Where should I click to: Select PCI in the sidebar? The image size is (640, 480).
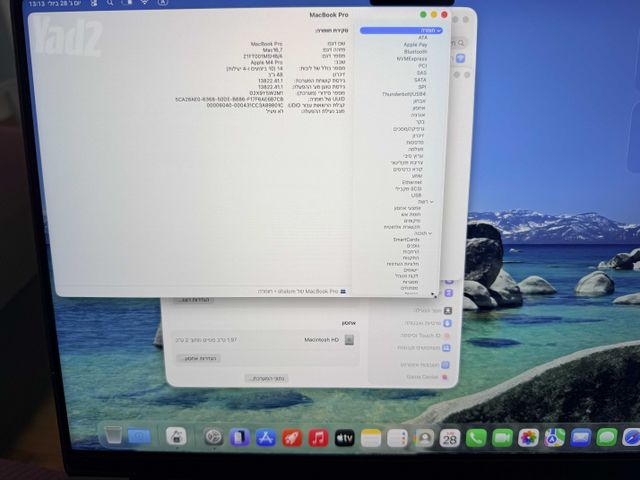click(x=422, y=66)
